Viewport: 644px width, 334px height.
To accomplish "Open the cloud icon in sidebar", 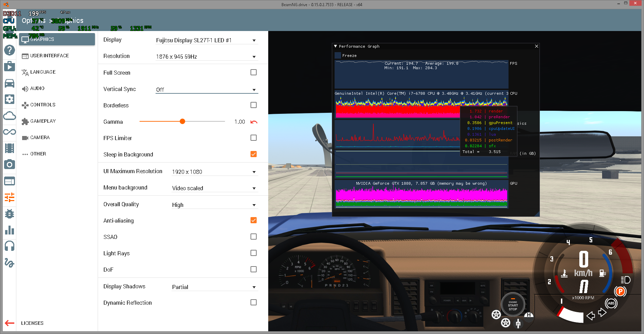I will pyautogui.click(x=10, y=116).
